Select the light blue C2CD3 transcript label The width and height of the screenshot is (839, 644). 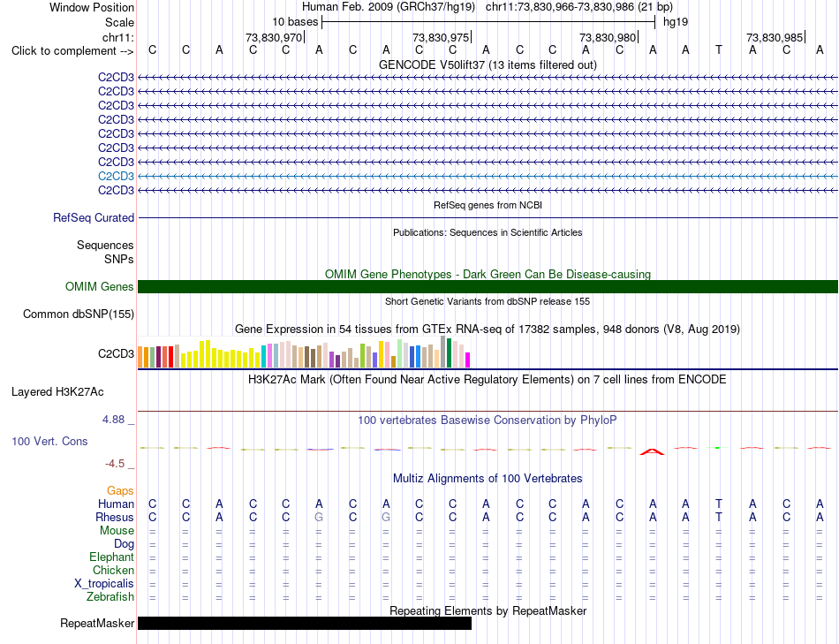116,176
